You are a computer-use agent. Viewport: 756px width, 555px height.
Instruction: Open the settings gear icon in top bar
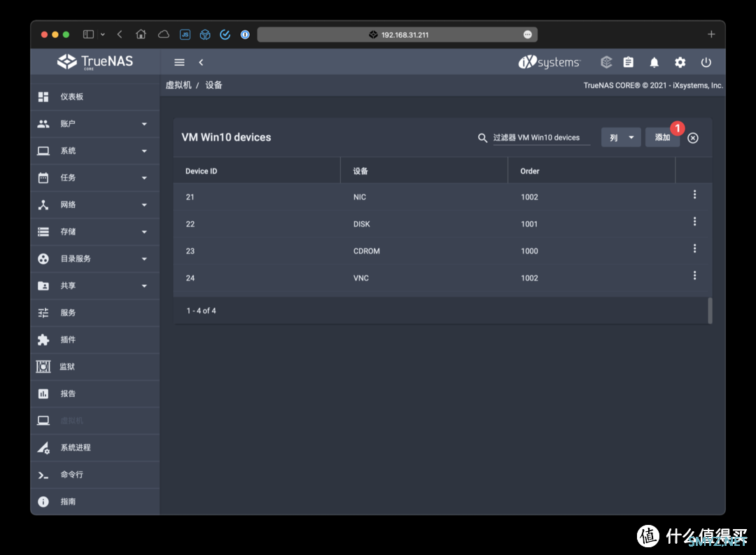pyautogui.click(x=680, y=62)
